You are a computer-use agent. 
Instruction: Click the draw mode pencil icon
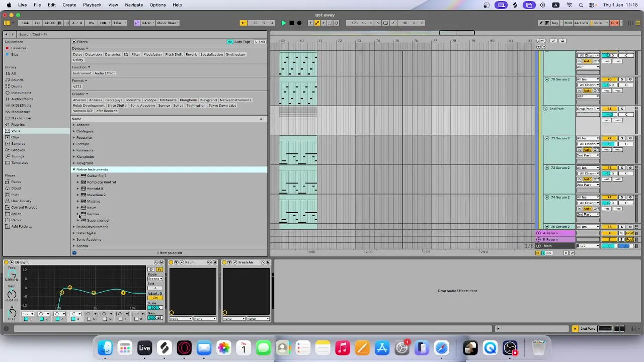tap(541, 23)
